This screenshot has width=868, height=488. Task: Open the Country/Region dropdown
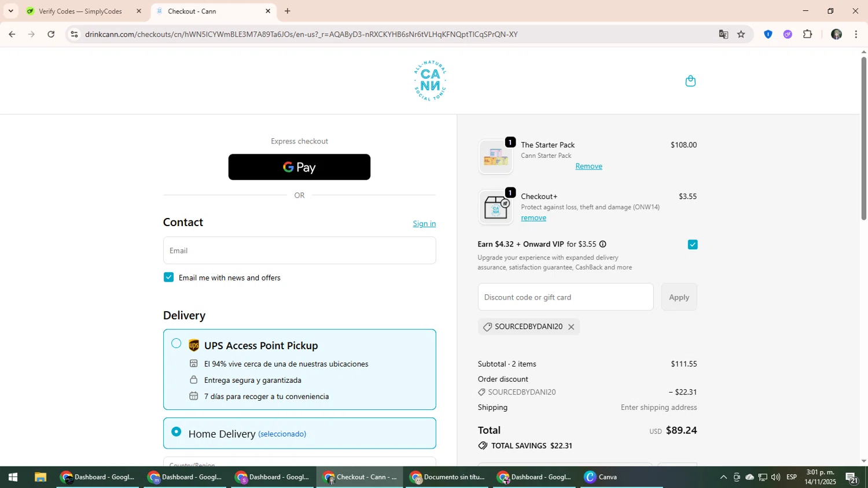[x=299, y=461]
